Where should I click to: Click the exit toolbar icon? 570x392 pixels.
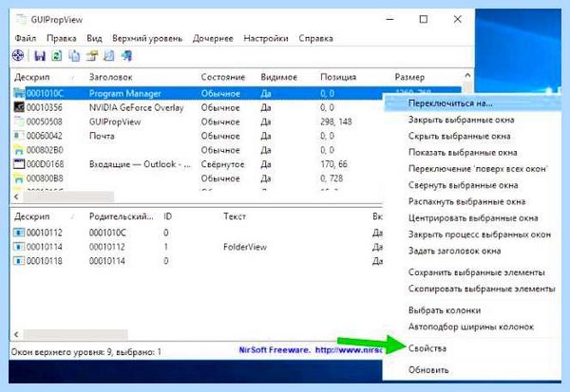pos(126,56)
